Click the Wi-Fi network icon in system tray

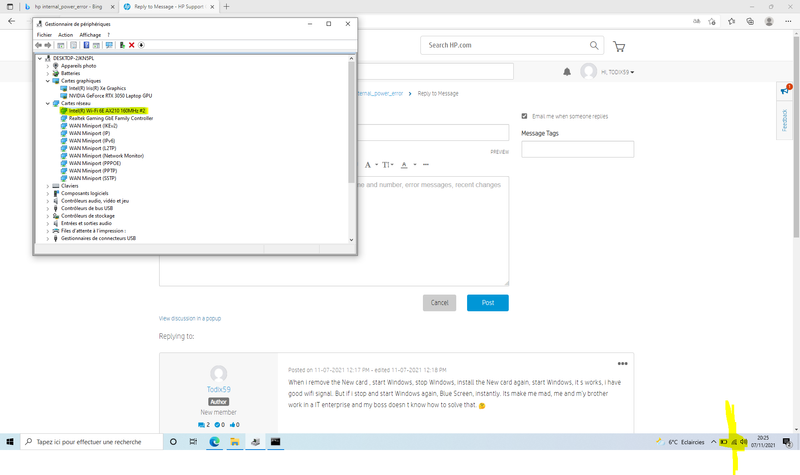(734, 442)
